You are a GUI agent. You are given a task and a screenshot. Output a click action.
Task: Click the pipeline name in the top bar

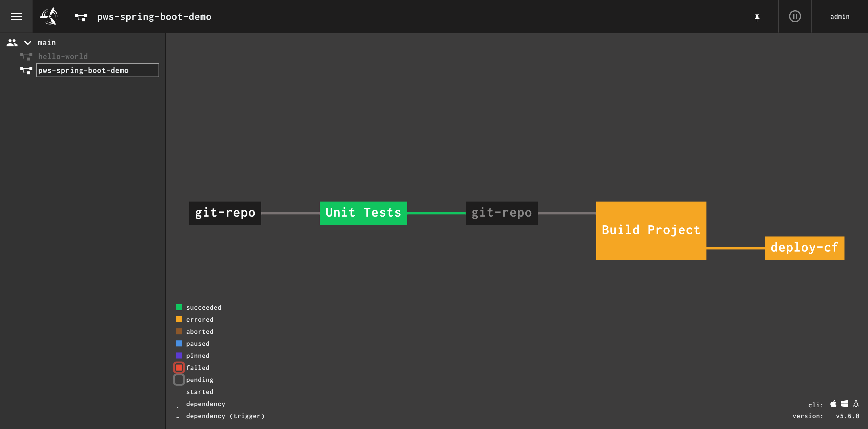(154, 16)
